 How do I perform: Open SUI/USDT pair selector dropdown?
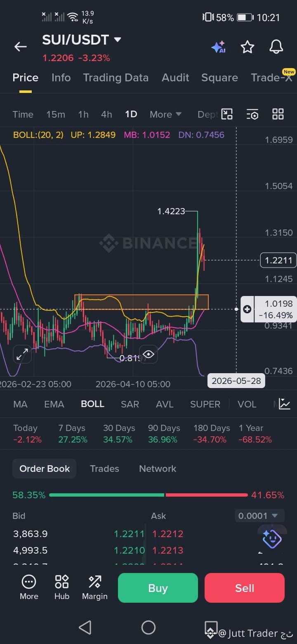pos(82,40)
